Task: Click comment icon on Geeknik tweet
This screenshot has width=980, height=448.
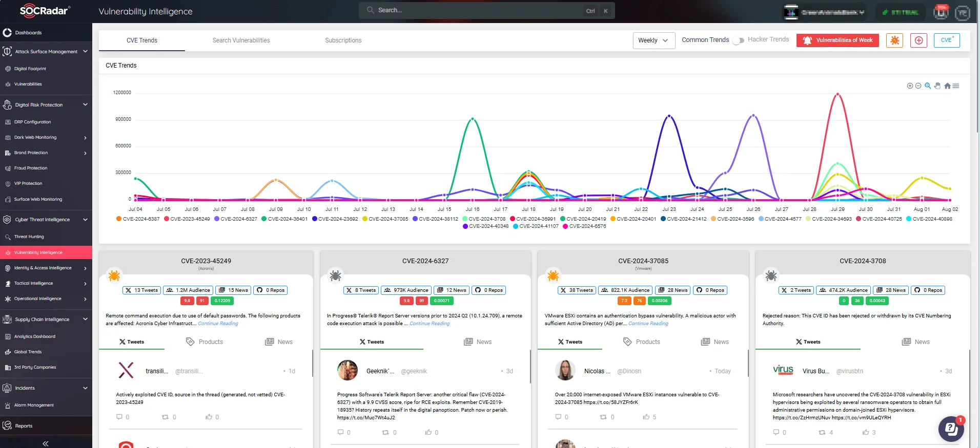Action: click(x=340, y=433)
